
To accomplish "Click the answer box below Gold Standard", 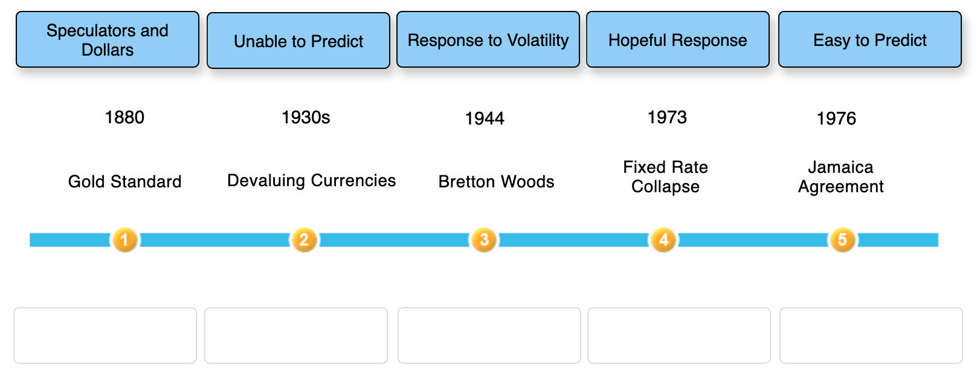I will (x=105, y=335).
